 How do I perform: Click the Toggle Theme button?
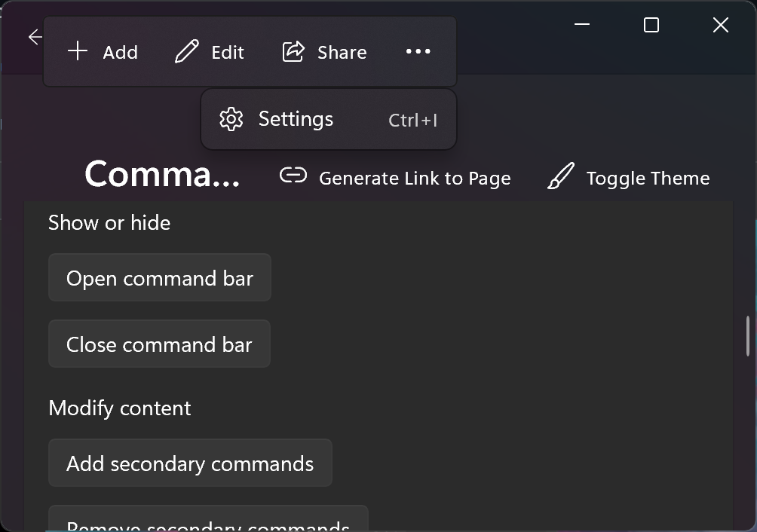point(629,178)
